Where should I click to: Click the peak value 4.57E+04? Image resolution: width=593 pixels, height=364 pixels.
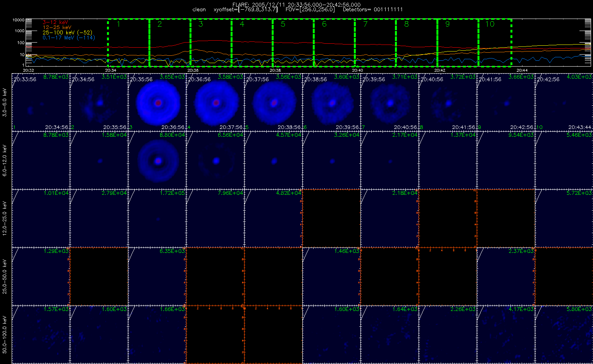[x=288, y=135]
